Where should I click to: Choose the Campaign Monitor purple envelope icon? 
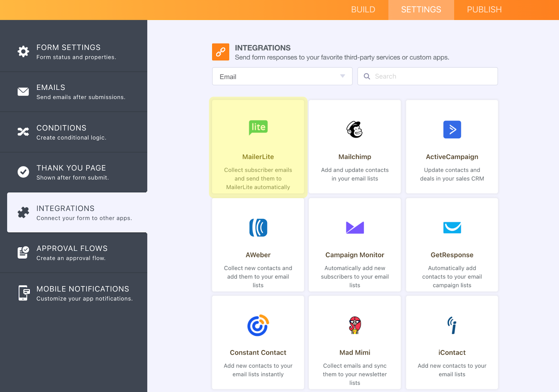coord(355,228)
